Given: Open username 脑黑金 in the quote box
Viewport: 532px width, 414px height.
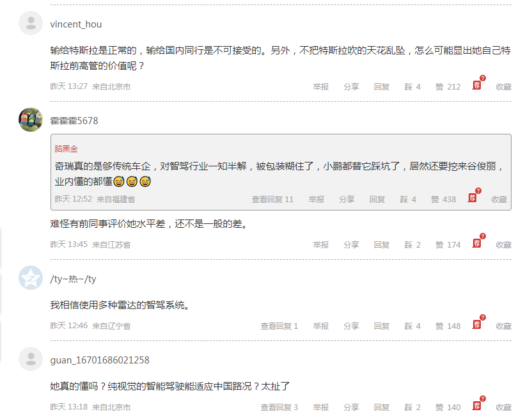Looking at the screenshot, I should click(x=66, y=148).
